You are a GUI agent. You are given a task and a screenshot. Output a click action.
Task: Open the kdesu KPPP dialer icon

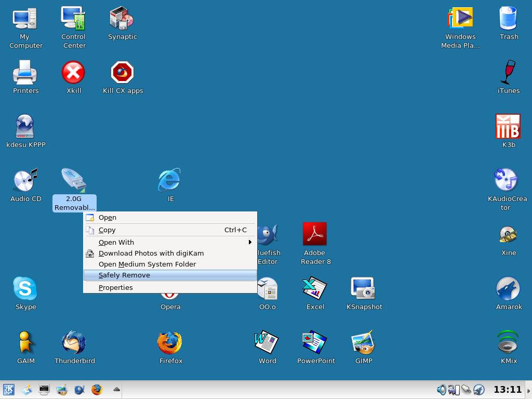(x=25, y=126)
